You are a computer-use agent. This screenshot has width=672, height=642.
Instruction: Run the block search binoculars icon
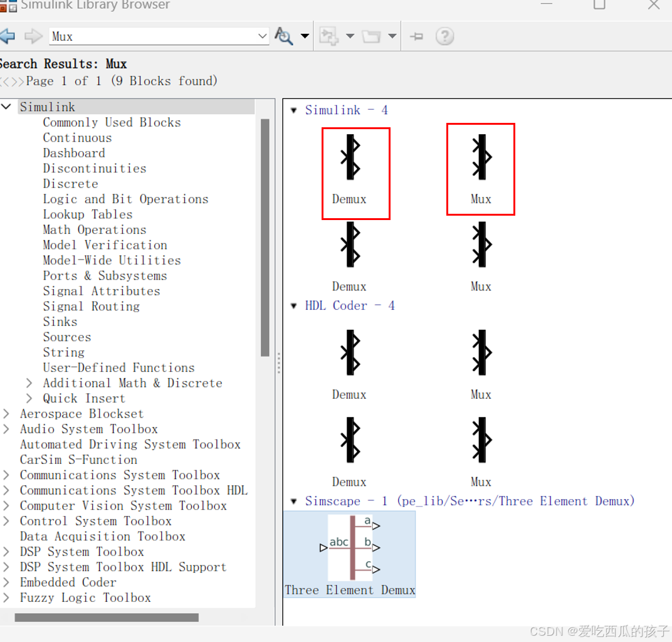pos(284,36)
